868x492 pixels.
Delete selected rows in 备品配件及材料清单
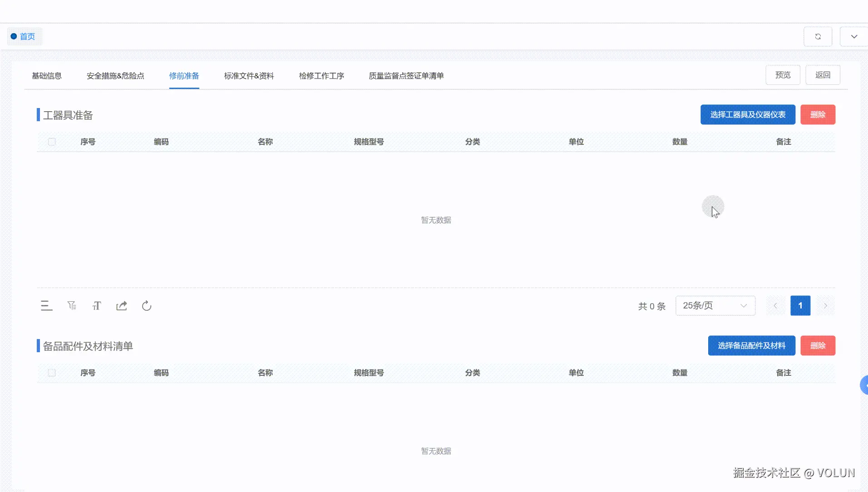tap(818, 346)
